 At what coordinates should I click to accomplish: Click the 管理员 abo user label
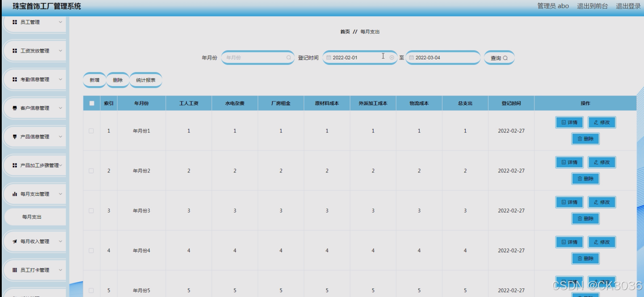point(553,6)
